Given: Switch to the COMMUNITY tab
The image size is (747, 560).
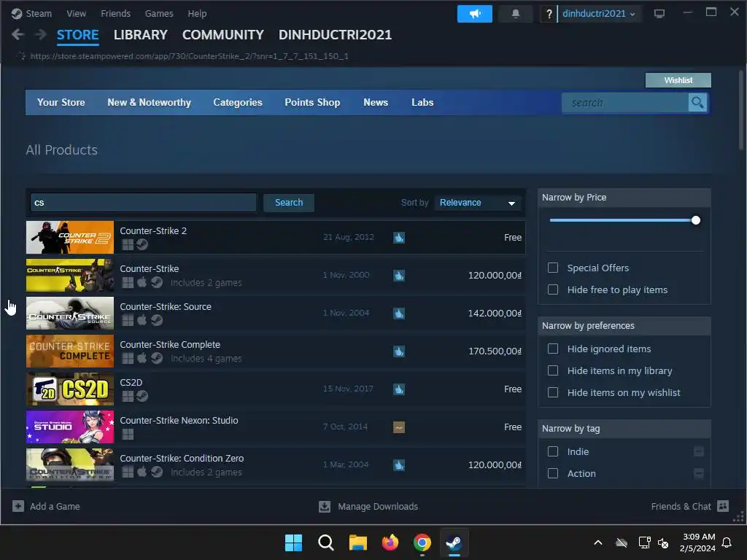Looking at the screenshot, I should [223, 35].
